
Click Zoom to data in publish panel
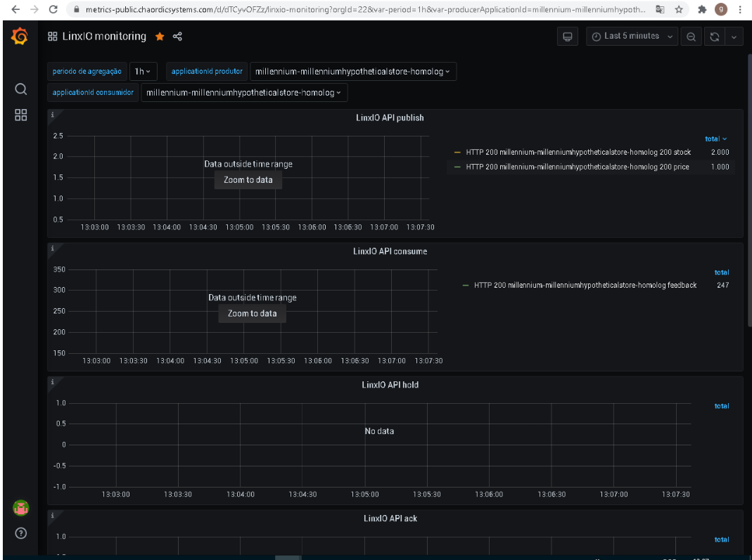[248, 180]
